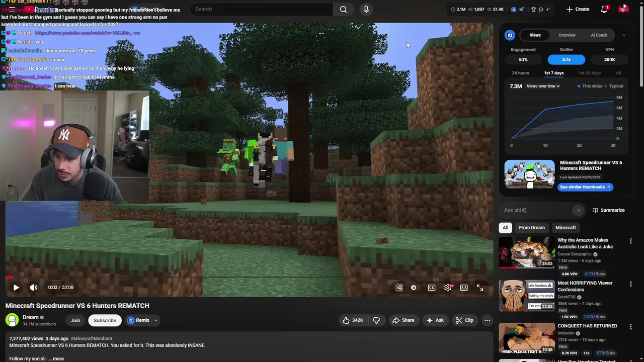Screen dimensions: 644x362
Task: Select the 1st 28 days time range
Action: click(x=590, y=73)
